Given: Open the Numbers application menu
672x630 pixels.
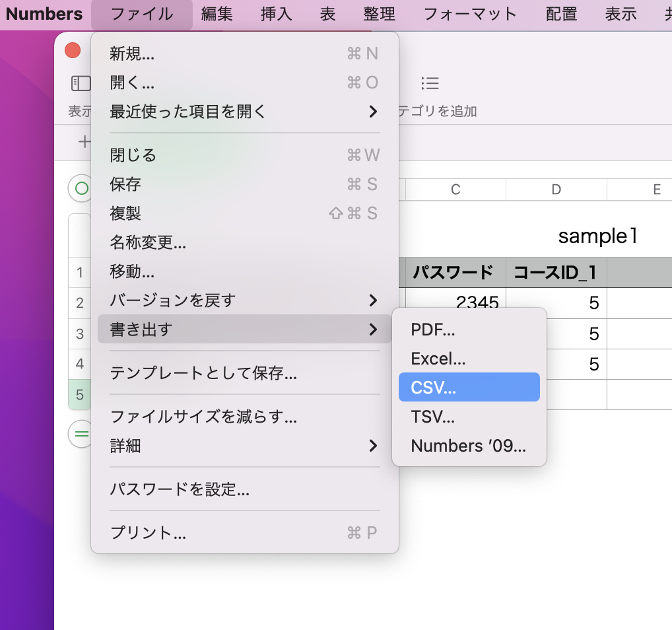Looking at the screenshot, I should [x=44, y=14].
